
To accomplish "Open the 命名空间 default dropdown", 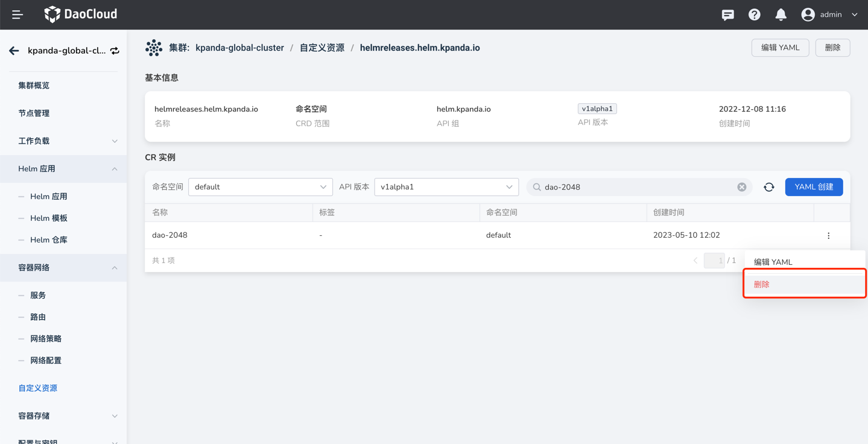I will click(261, 187).
